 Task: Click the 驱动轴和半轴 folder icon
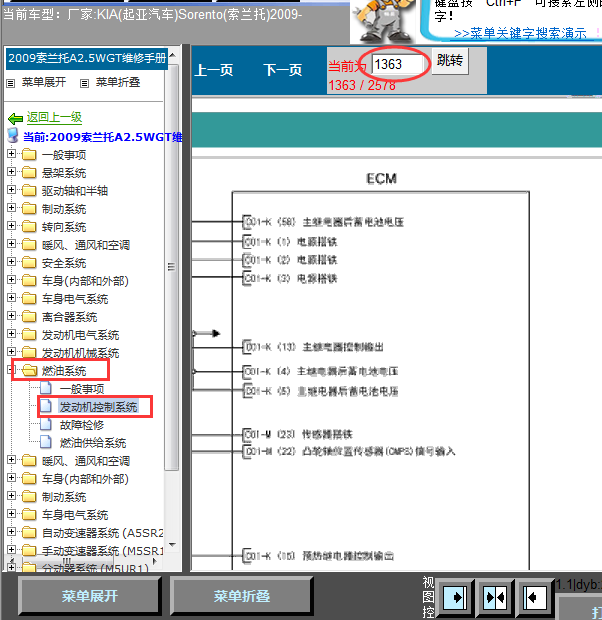pos(29,191)
